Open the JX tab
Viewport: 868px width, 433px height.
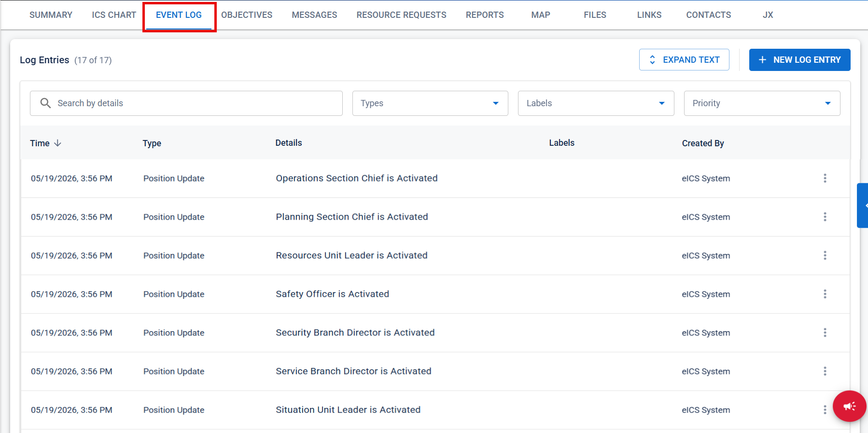[768, 15]
